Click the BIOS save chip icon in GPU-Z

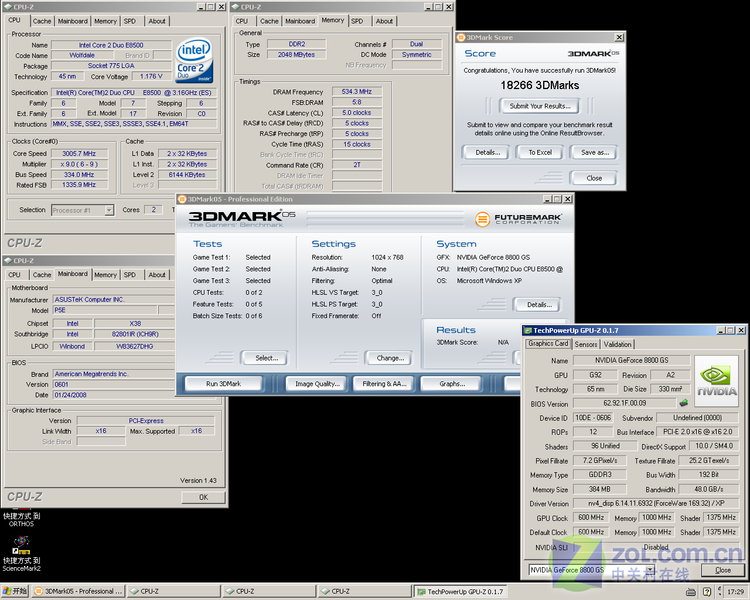(684, 403)
